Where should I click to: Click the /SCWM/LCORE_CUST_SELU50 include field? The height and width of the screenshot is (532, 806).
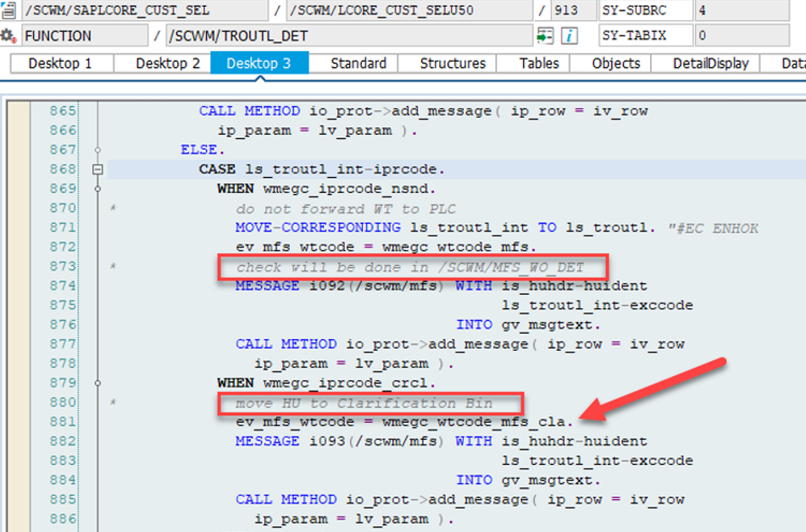pos(409,10)
